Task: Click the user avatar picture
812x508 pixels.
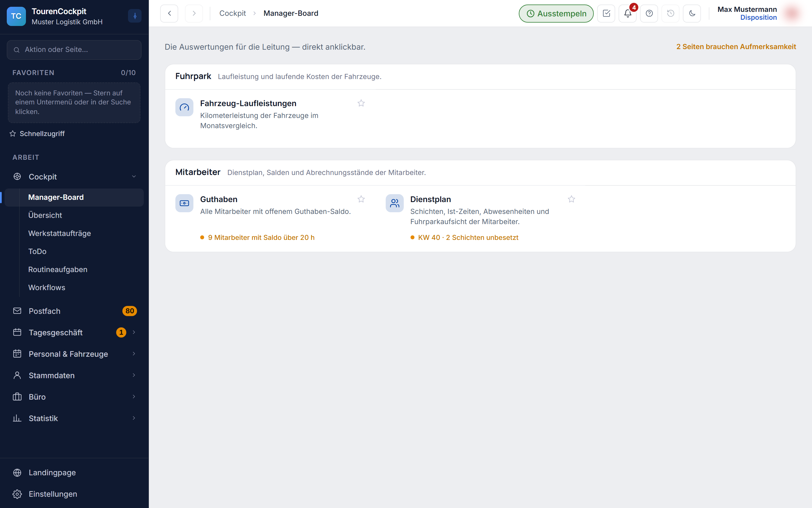Action: (x=792, y=14)
